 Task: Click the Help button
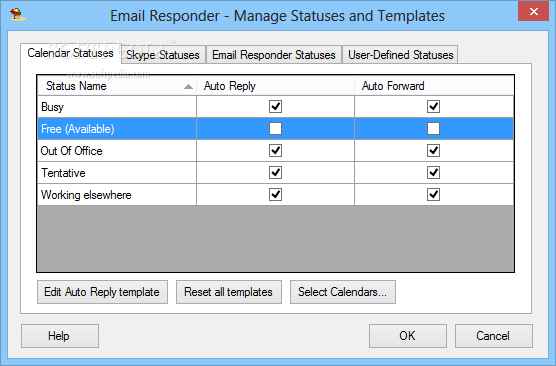[60, 336]
